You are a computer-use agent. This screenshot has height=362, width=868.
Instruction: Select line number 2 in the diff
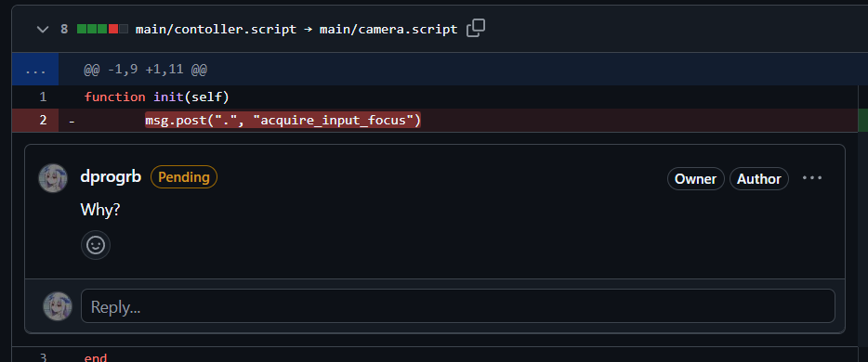click(43, 120)
